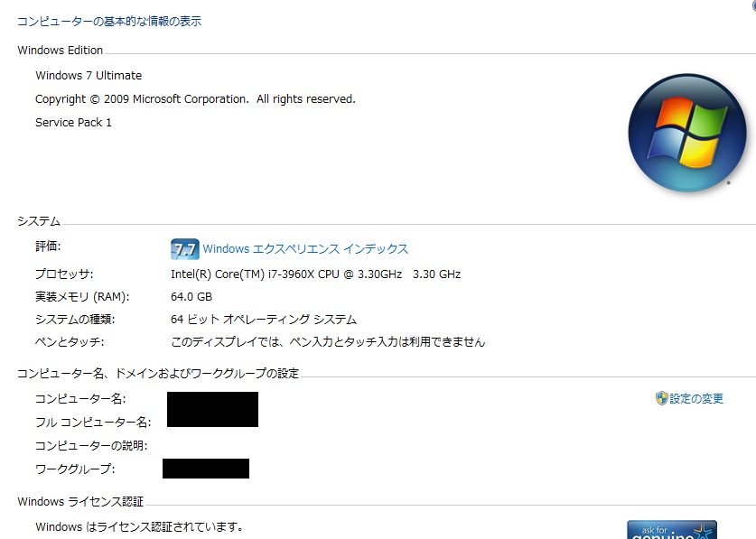The width and height of the screenshot is (756, 539).
Task: Click the 'ask for genuine' badge
Action: [x=672, y=529]
